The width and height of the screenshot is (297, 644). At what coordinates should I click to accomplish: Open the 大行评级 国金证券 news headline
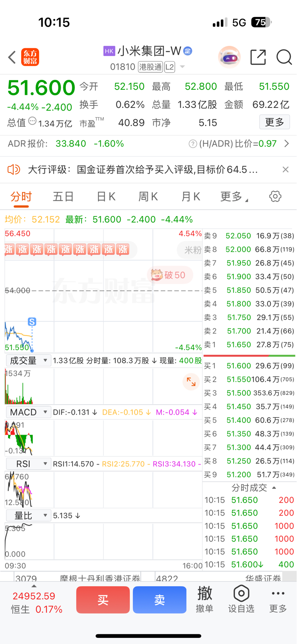coord(143,169)
